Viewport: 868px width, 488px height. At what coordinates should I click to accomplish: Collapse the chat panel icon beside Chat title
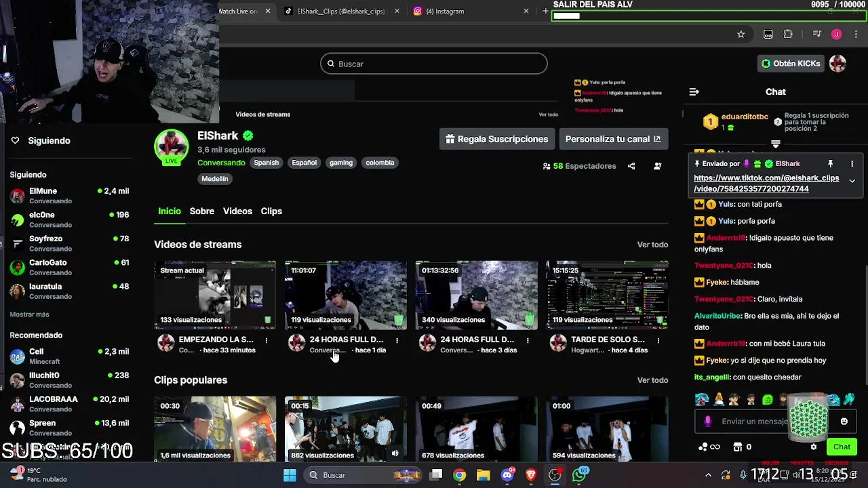point(694,91)
